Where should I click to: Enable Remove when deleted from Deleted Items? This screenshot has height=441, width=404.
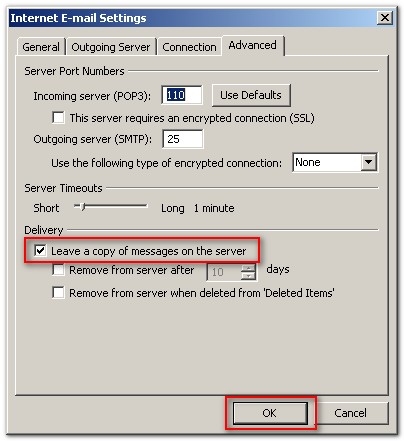coord(58,293)
